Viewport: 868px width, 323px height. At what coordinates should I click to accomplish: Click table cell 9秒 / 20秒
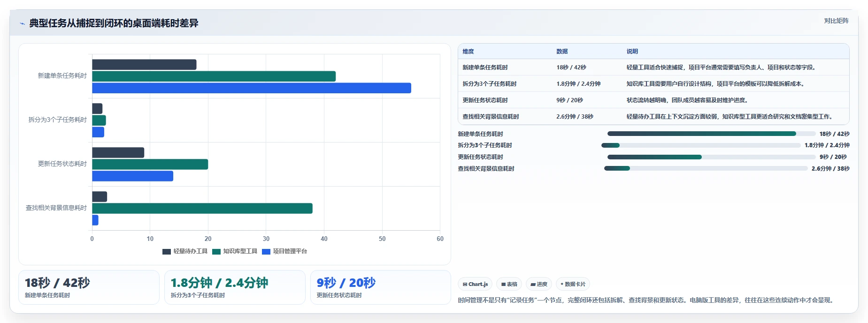[569, 100]
